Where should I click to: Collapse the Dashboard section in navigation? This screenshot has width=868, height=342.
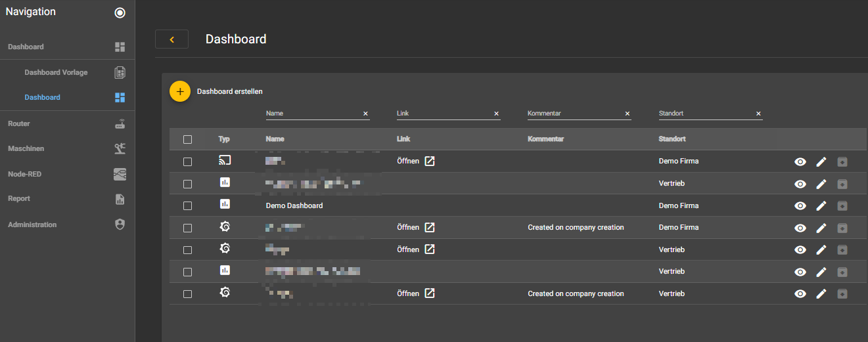click(26, 47)
